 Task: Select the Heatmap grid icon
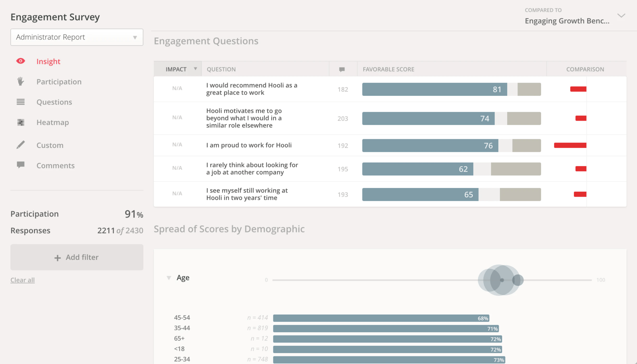(21, 122)
